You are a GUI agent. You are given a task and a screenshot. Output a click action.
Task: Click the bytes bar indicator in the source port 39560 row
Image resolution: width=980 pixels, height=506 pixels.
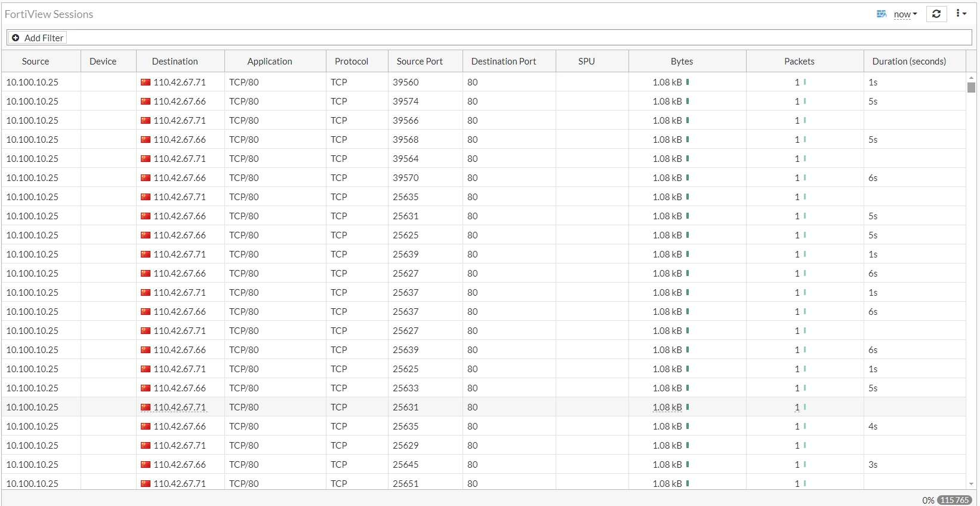(688, 82)
